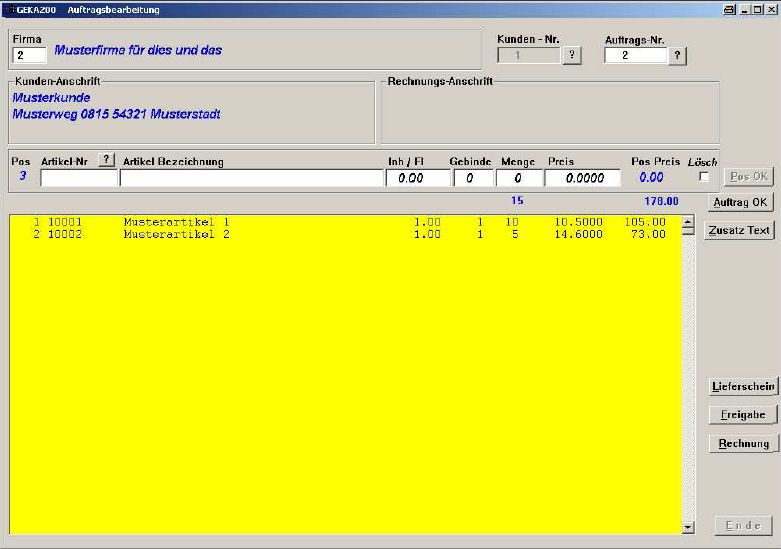Image resolution: width=781 pixels, height=549 pixels.
Task: Click Musterartikel 1 description
Action: tap(176, 222)
